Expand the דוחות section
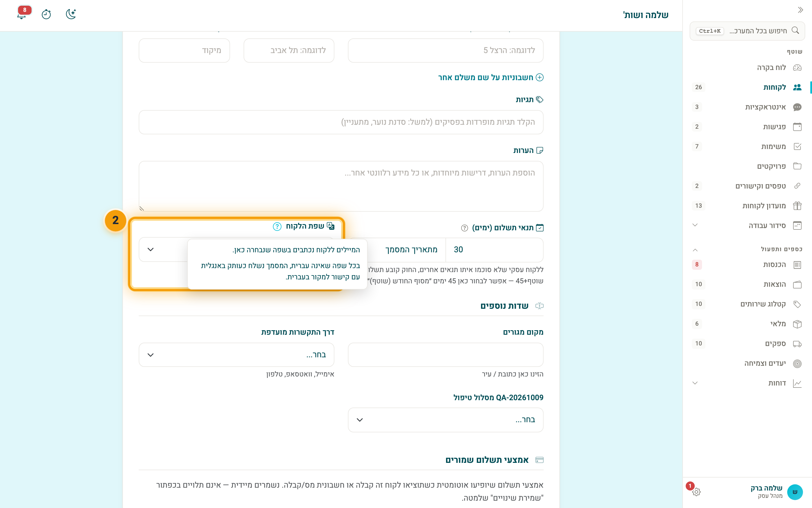 click(747, 383)
